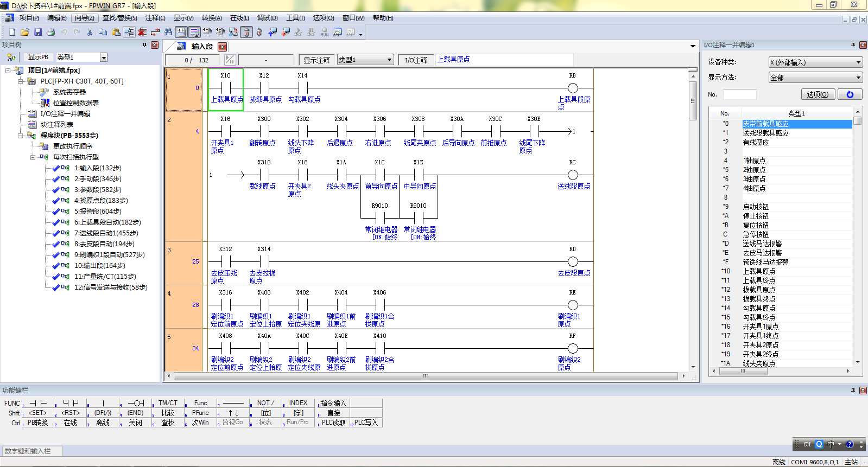Collapse the 每次扫描执行型 tree node

click(x=33, y=157)
